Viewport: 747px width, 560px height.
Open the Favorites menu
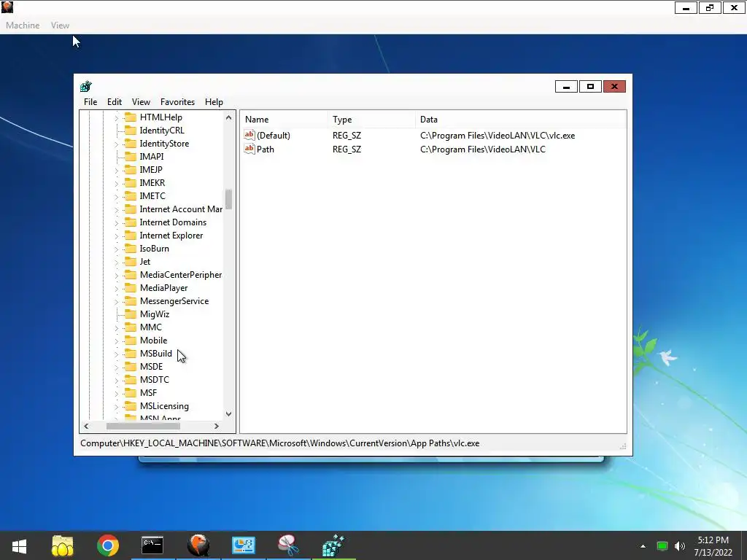(177, 102)
